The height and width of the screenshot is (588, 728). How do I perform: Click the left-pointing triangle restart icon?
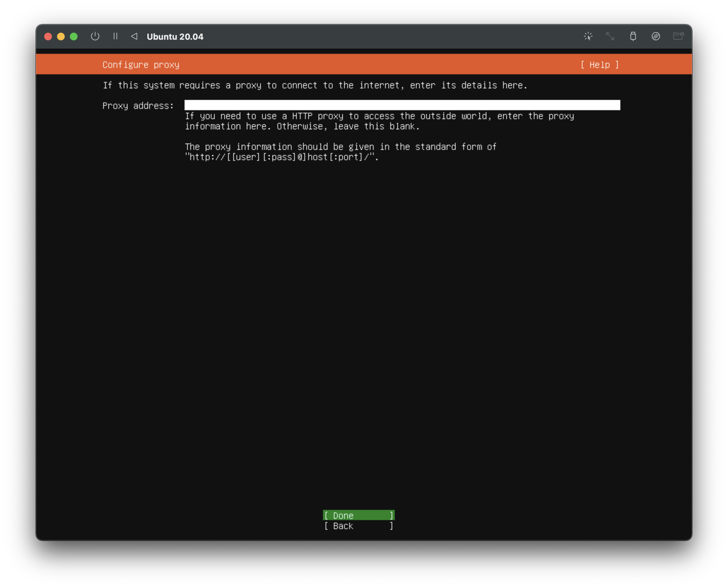(x=134, y=36)
